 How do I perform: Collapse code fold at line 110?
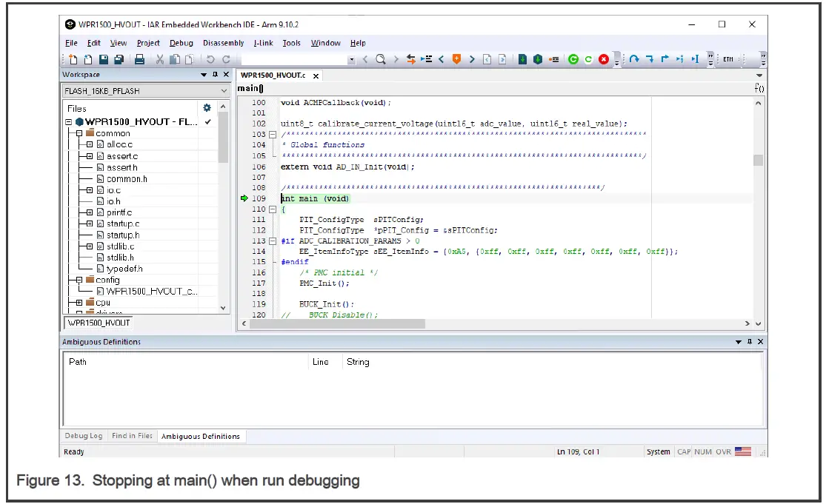pyautogui.click(x=273, y=209)
